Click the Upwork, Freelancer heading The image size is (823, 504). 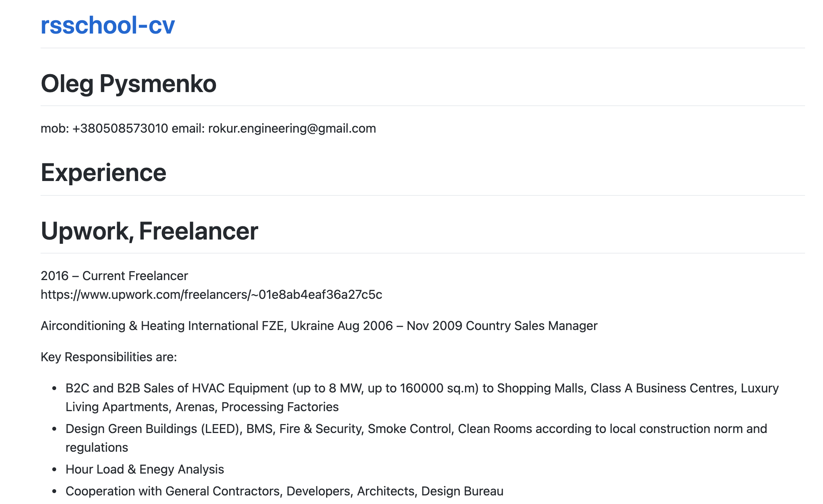tap(149, 231)
